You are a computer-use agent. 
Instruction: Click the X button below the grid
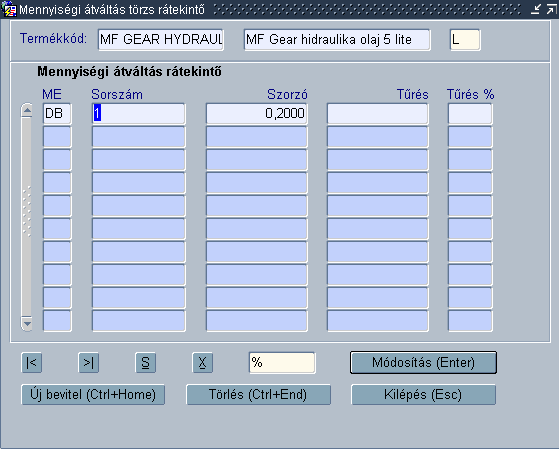(x=202, y=363)
